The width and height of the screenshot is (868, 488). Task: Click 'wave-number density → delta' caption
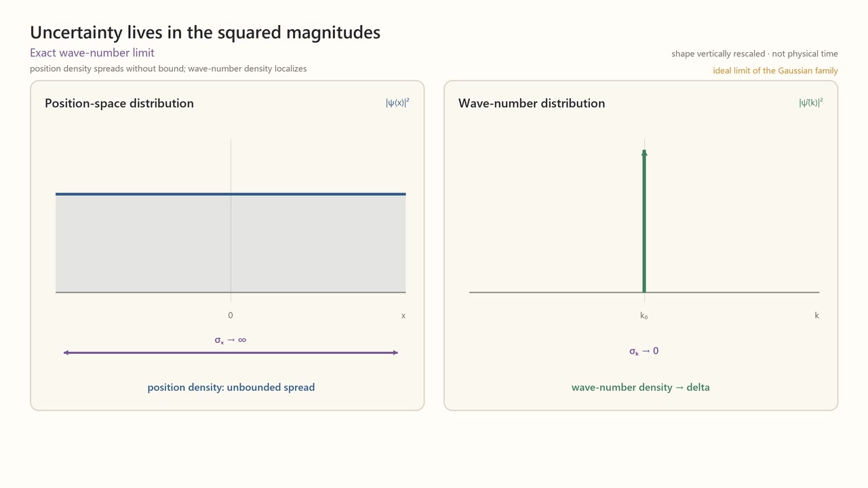coord(641,388)
